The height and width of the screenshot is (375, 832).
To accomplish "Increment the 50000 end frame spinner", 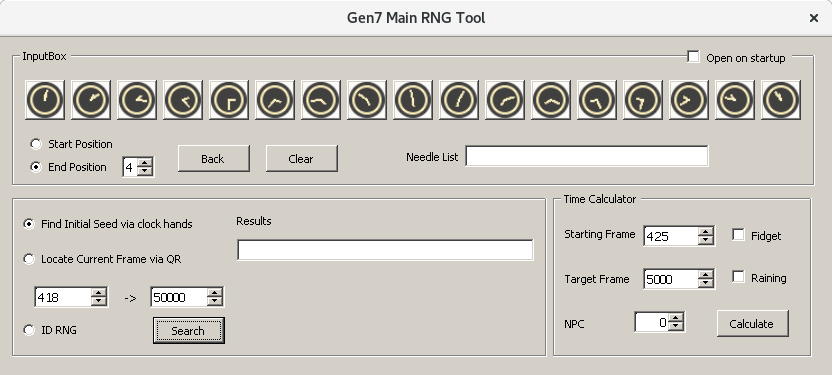I will pyautogui.click(x=214, y=292).
